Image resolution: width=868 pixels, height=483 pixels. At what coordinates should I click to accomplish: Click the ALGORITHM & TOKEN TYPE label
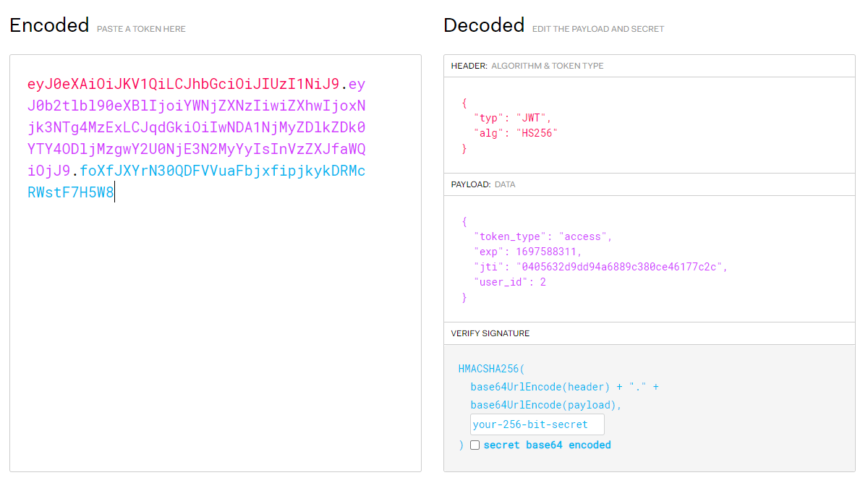click(548, 66)
